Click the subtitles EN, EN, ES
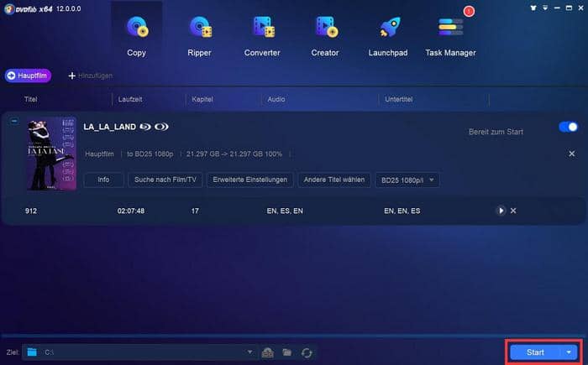The image size is (588, 365). (402, 211)
